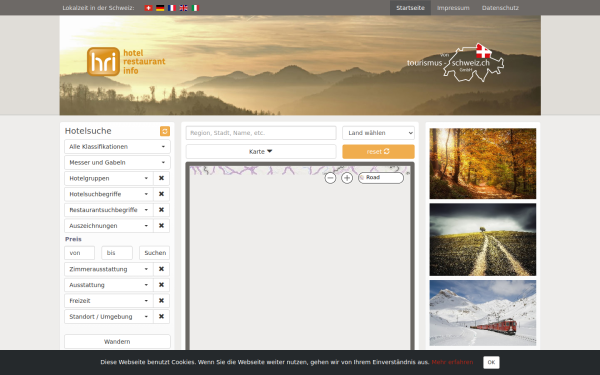Click the Wandern button
Image resolution: width=600 pixels, height=375 pixels.
click(x=117, y=341)
